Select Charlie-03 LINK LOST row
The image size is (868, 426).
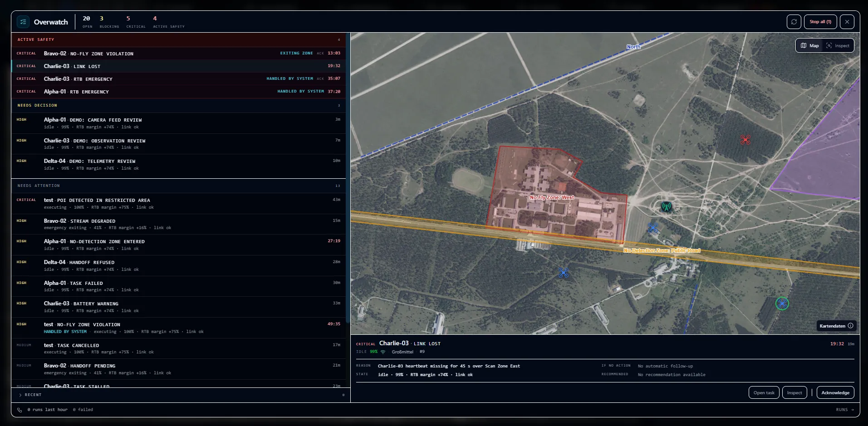(x=178, y=66)
